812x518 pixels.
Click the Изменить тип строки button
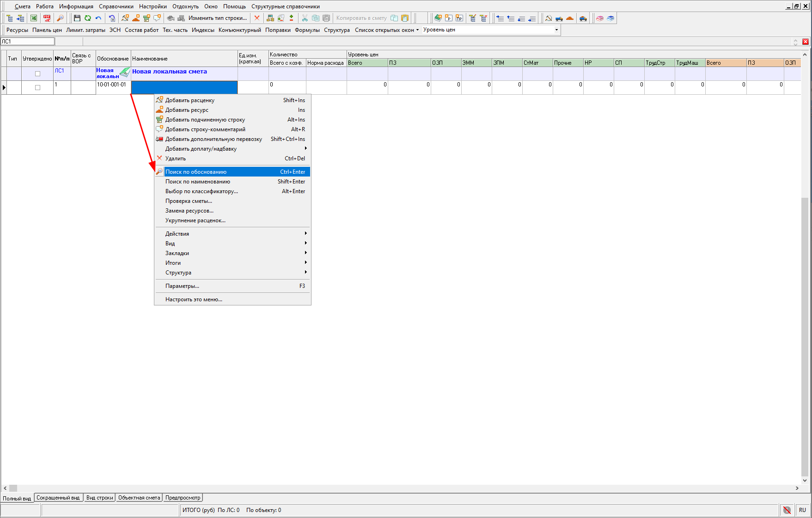click(x=217, y=18)
